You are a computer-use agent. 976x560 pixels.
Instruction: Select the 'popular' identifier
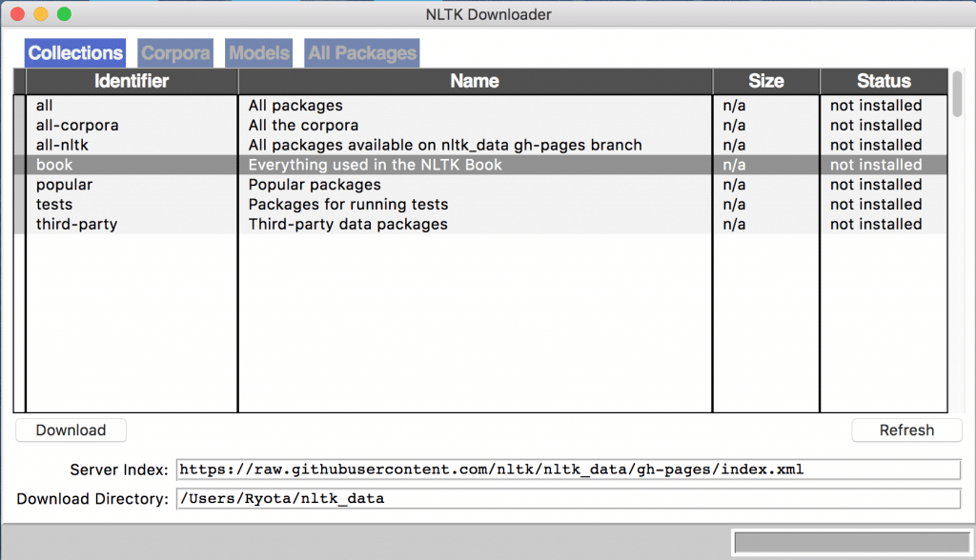[64, 185]
